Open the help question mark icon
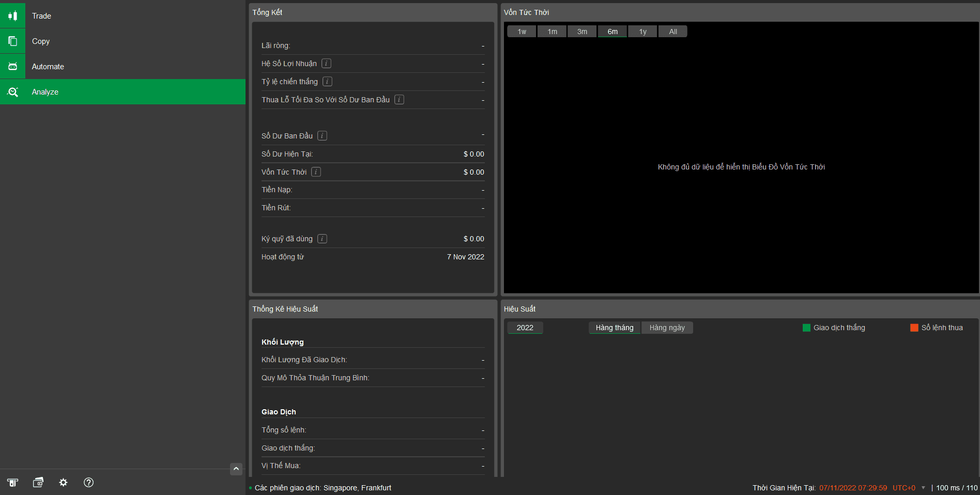 click(88, 482)
